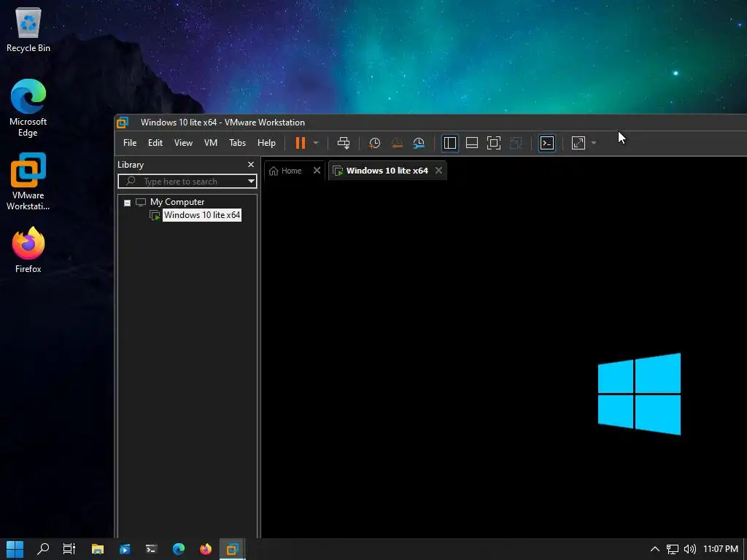The height and width of the screenshot is (560, 747).
Task: Open Edge from the taskbar
Action: coord(179,549)
